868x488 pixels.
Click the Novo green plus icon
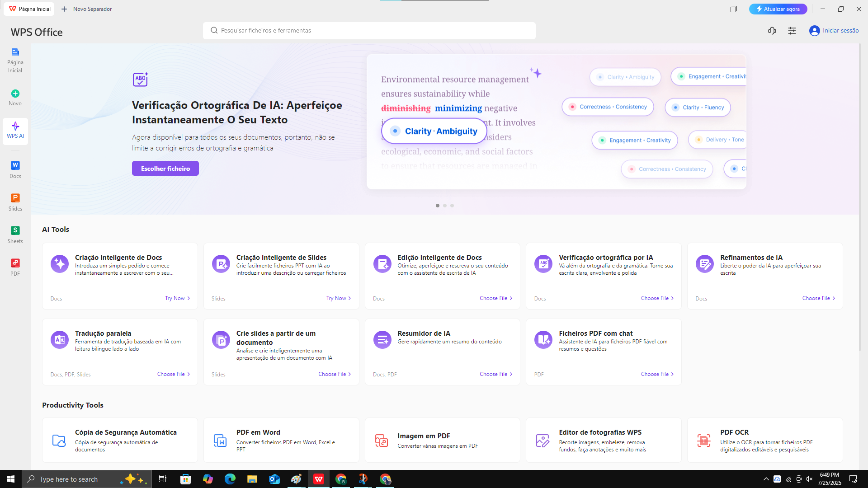tap(15, 94)
